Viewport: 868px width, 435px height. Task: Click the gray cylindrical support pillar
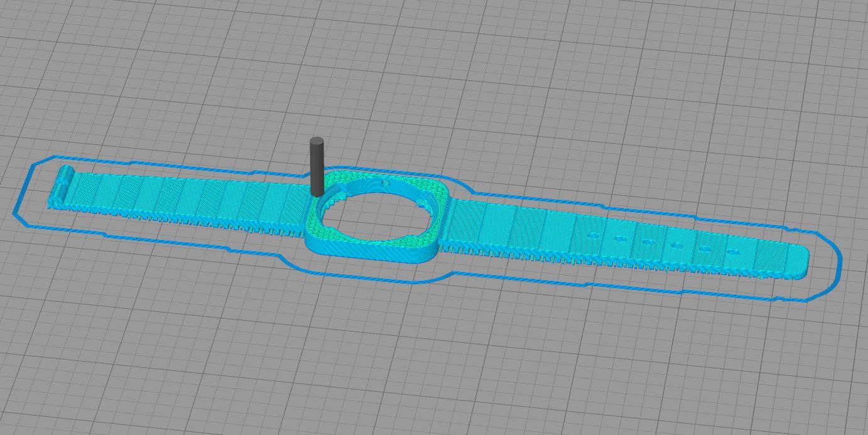(316, 169)
